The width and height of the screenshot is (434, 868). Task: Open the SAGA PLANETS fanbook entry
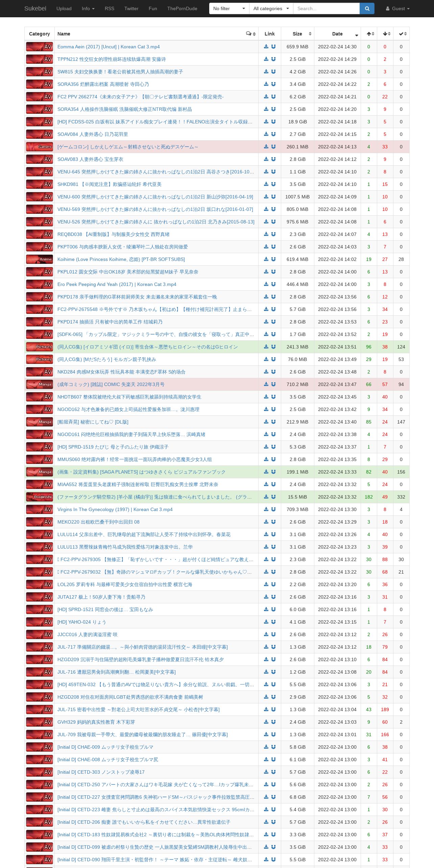pos(141,472)
